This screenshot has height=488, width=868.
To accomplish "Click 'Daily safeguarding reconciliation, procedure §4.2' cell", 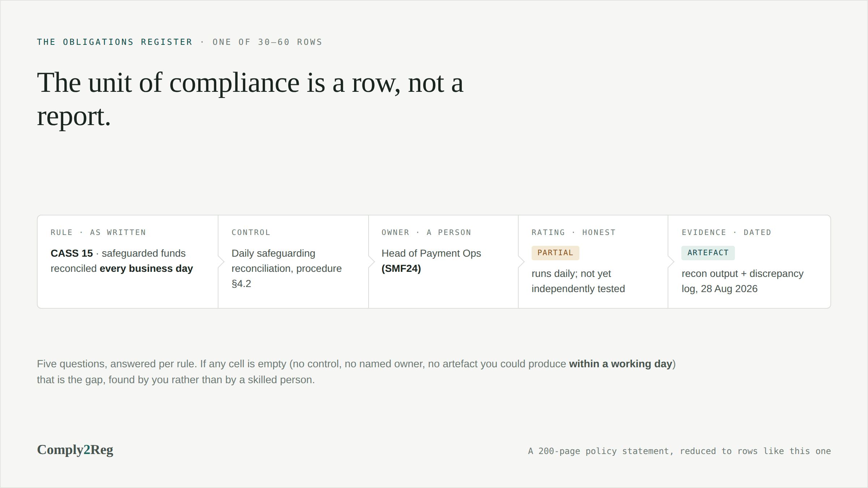I will (286, 268).
